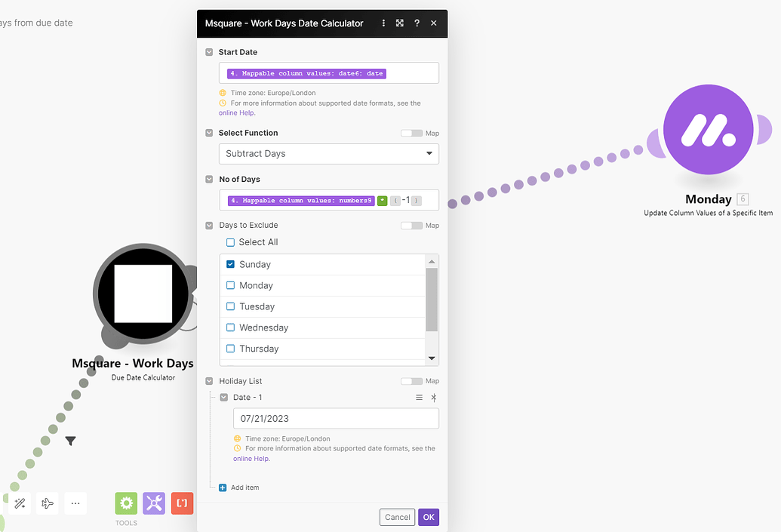The height and width of the screenshot is (532, 781).
Task: Open the purple Tools wrench icon
Action: coord(154,503)
